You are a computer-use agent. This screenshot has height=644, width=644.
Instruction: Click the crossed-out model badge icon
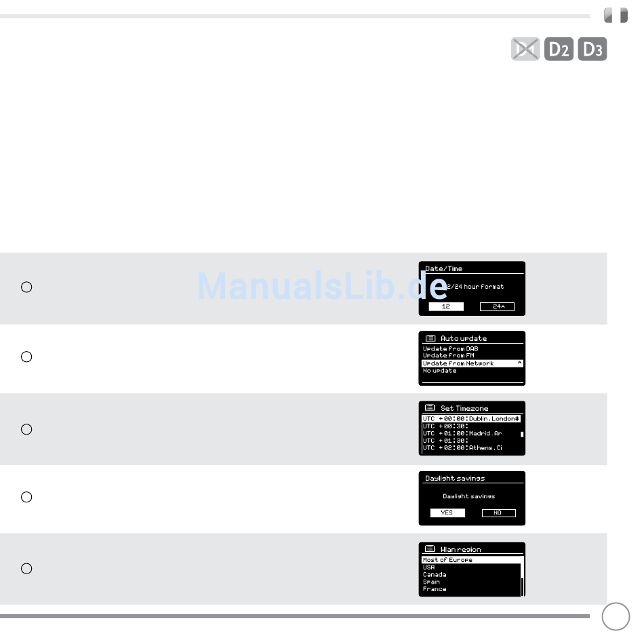525,49
